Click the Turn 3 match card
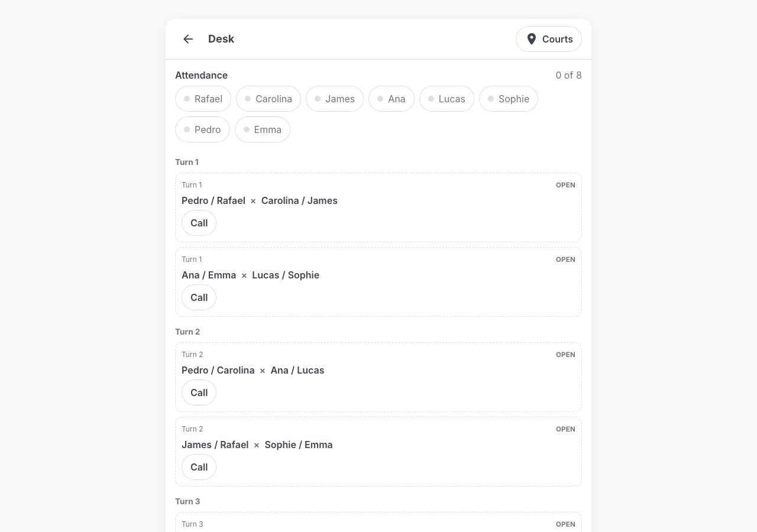Image resolution: width=757 pixels, height=532 pixels. [x=378, y=522]
